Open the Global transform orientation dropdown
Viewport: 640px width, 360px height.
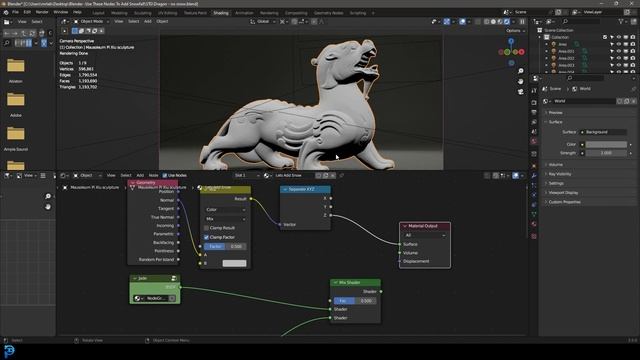263,21
